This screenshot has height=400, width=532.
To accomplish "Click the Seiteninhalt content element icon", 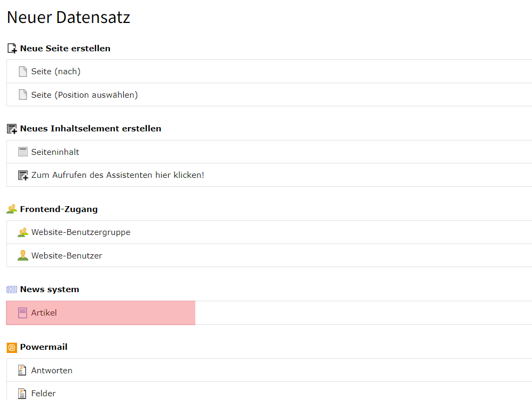I will pos(22,152).
